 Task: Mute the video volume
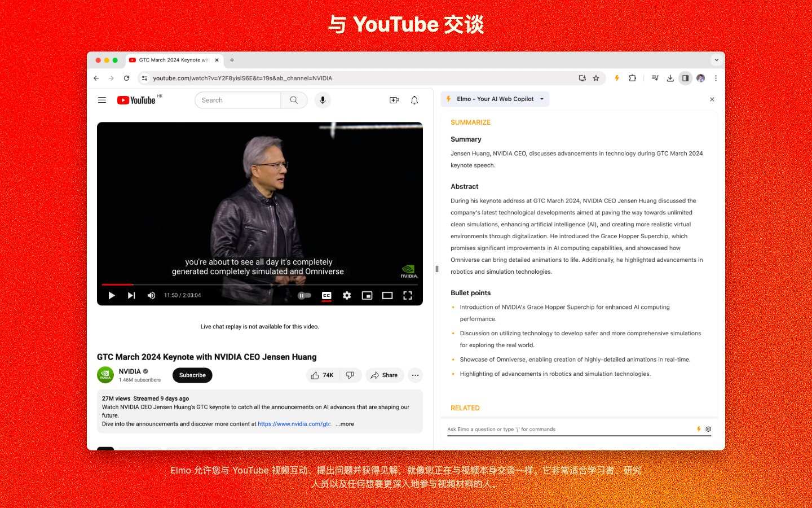pos(151,295)
